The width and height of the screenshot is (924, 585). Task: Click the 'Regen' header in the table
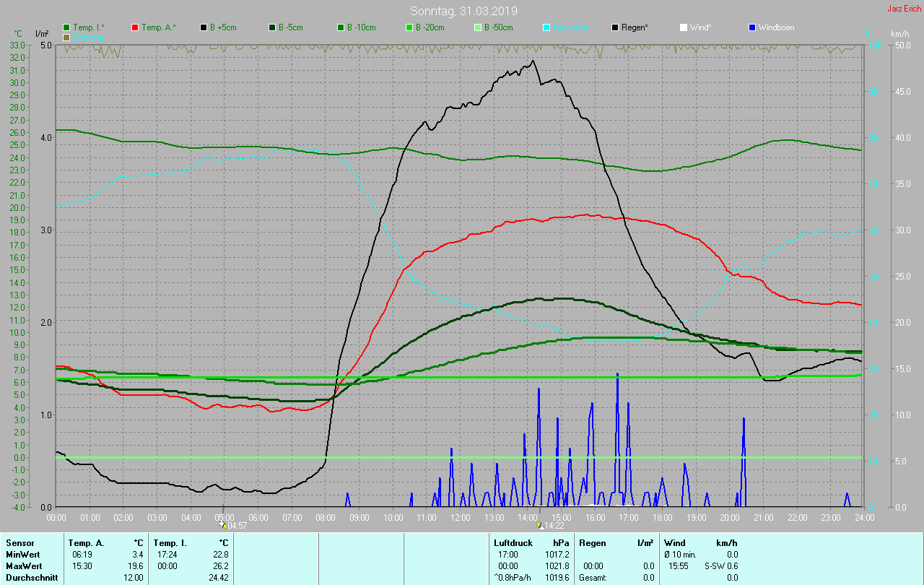(x=593, y=543)
